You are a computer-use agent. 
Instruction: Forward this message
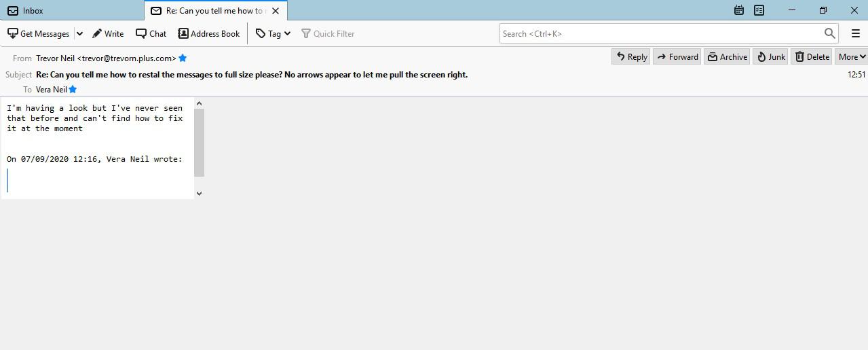coord(677,57)
